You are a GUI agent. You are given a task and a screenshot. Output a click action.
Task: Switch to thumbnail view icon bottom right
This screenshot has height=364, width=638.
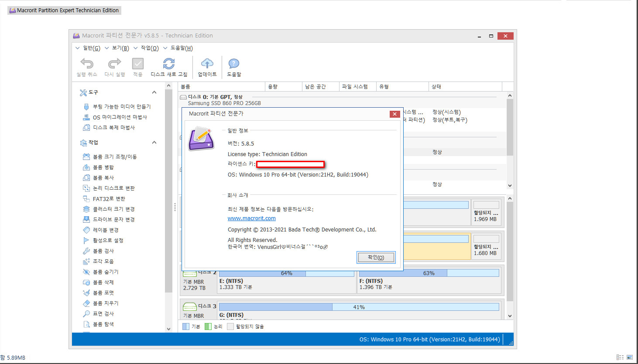click(x=630, y=357)
